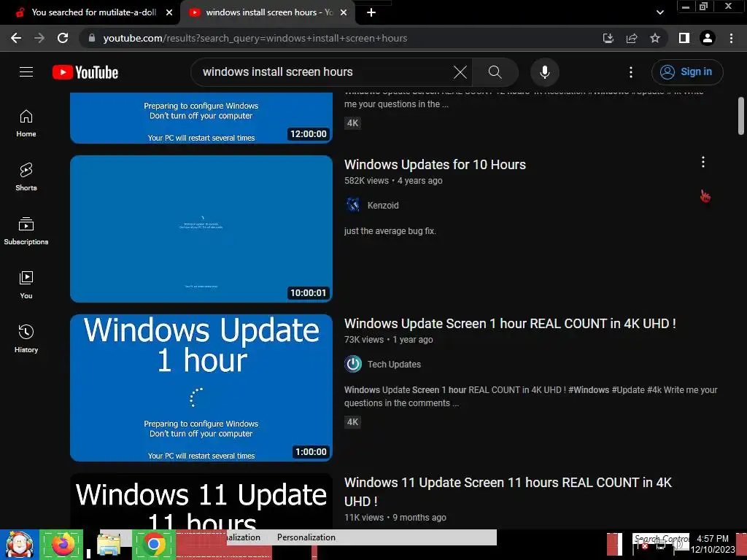Open the title Windows Updates for 10 Hours
Viewport: 747px width, 560px height.
click(435, 165)
